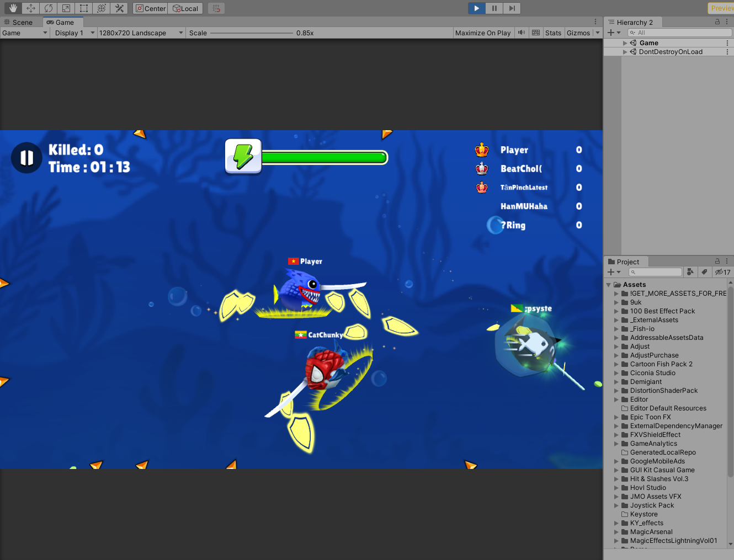Screen dimensions: 734x560
Task: Open Hierarchy panel options menu
Action: 727,22
